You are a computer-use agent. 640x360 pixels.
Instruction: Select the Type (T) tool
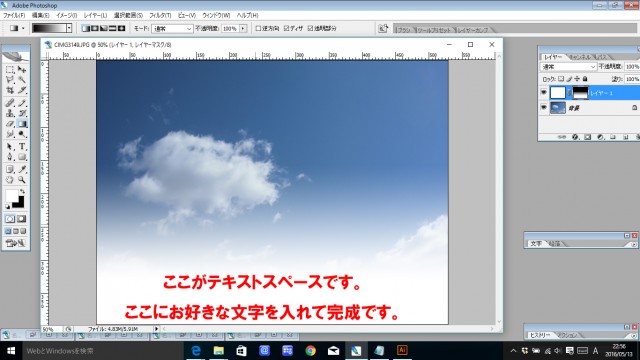click(x=22, y=147)
